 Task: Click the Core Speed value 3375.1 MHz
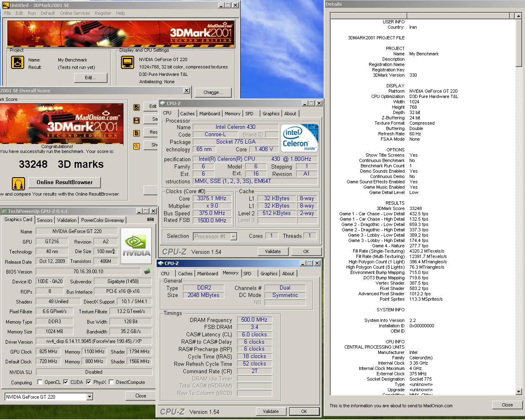coord(212,199)
